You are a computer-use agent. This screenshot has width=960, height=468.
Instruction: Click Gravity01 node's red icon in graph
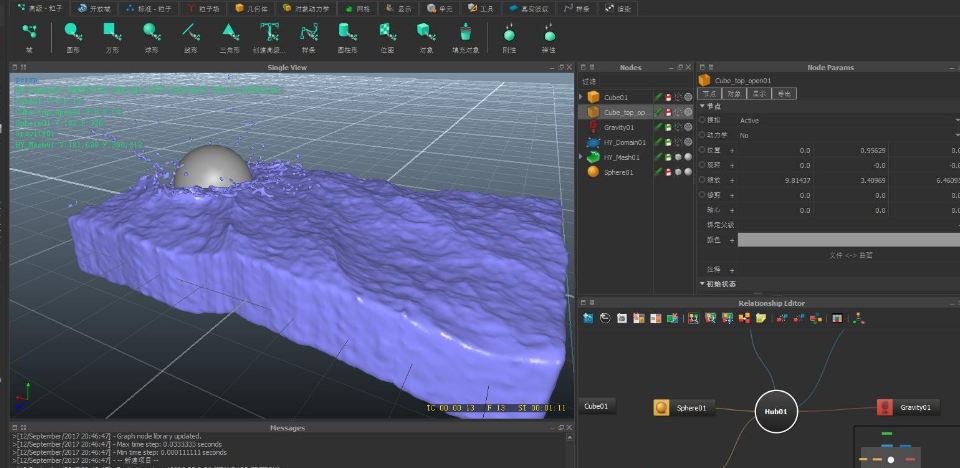point(883,407)
